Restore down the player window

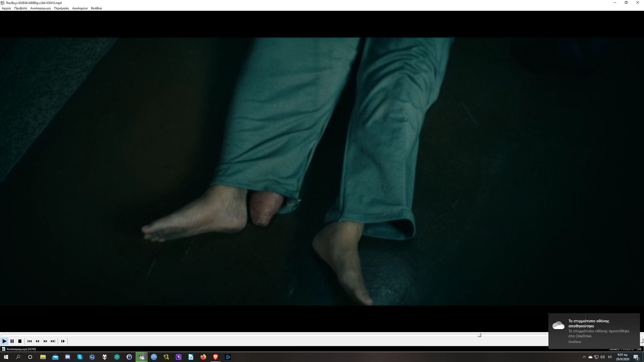626,3
